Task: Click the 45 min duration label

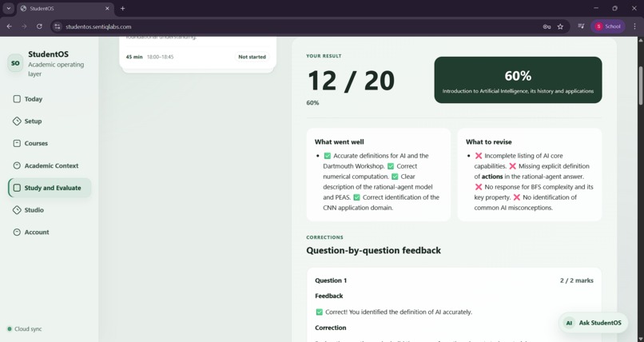Action: 134,57
